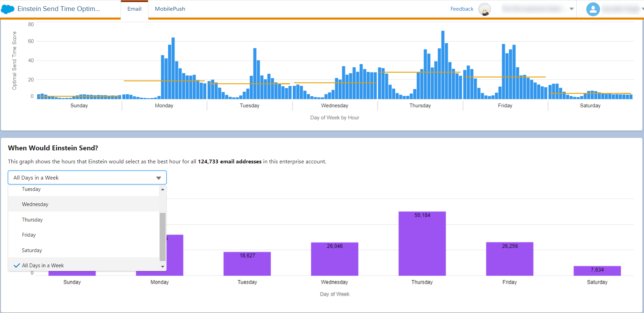This screenshot has width=644, height=313.
Task: Open the Feedback link
Action: 462,9
